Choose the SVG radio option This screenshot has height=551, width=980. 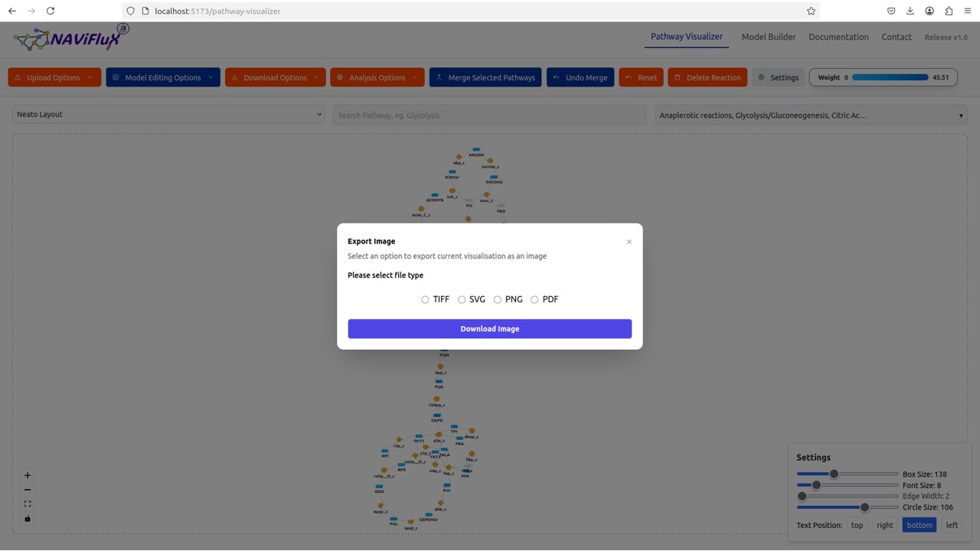(x=462, y=300)
